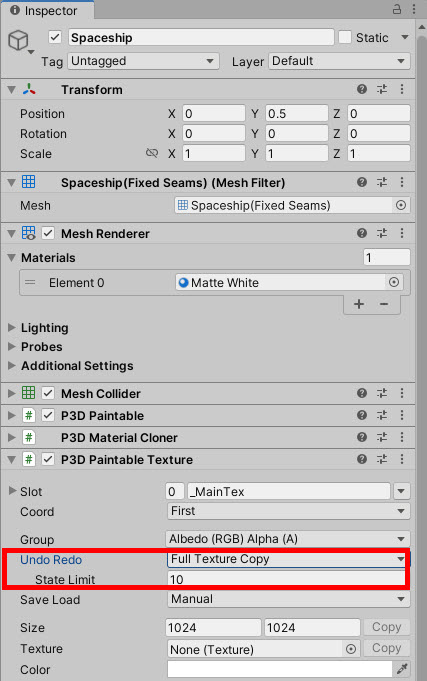Select the Inspector tab

[x=45, y=10]
